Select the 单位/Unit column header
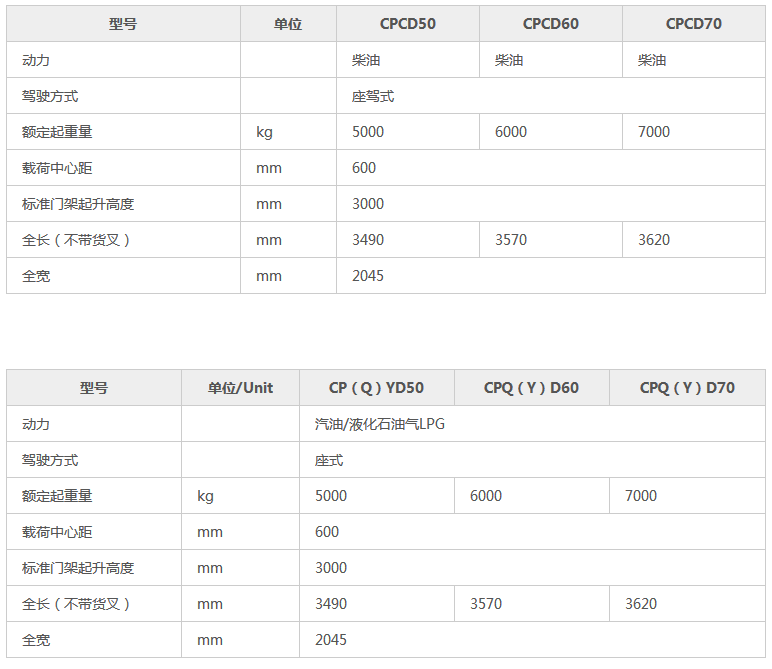Image resolution: width=772 pixels, height=669 pixels. [240, 388]
